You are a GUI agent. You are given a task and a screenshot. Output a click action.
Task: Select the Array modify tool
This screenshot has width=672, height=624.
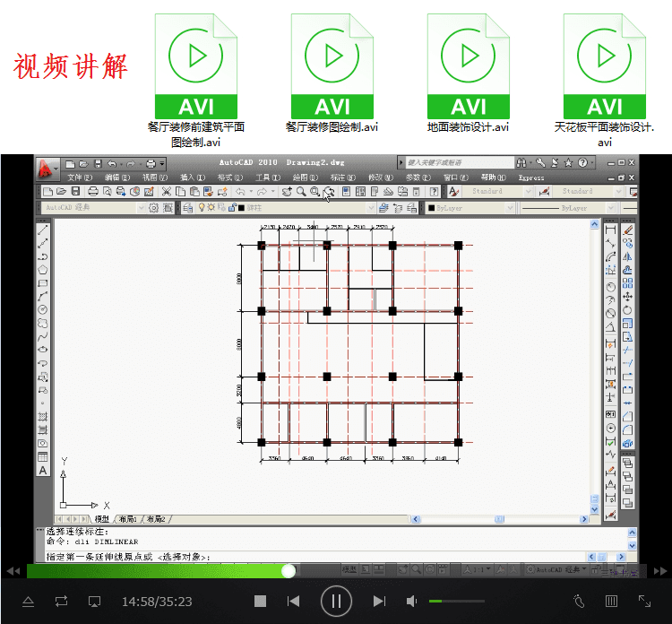tap(628, 283)
